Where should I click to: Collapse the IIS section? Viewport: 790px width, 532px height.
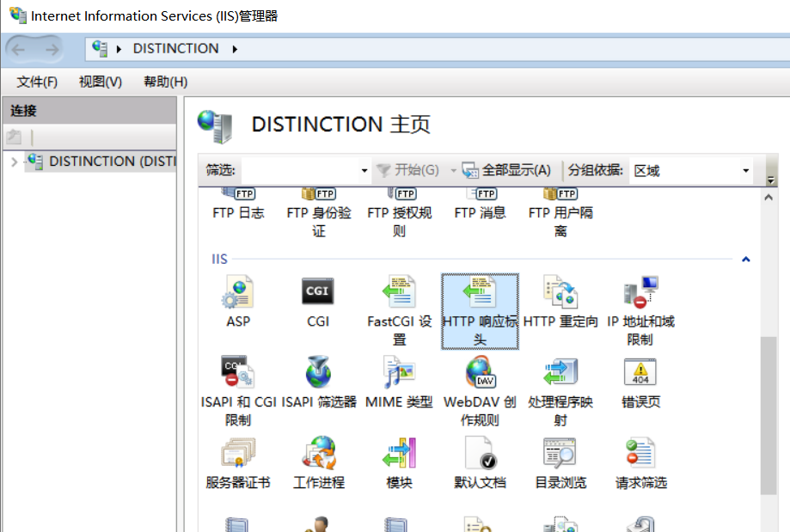pos(745,259)
